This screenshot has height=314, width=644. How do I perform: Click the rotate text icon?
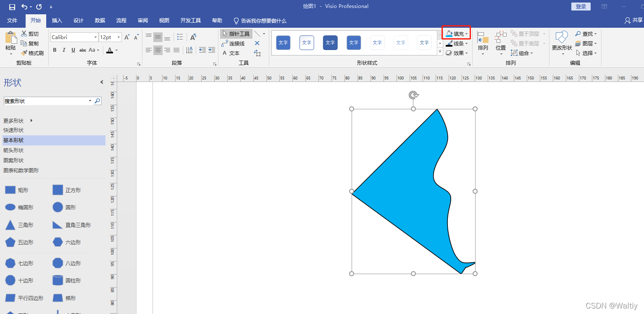point(193,37)
